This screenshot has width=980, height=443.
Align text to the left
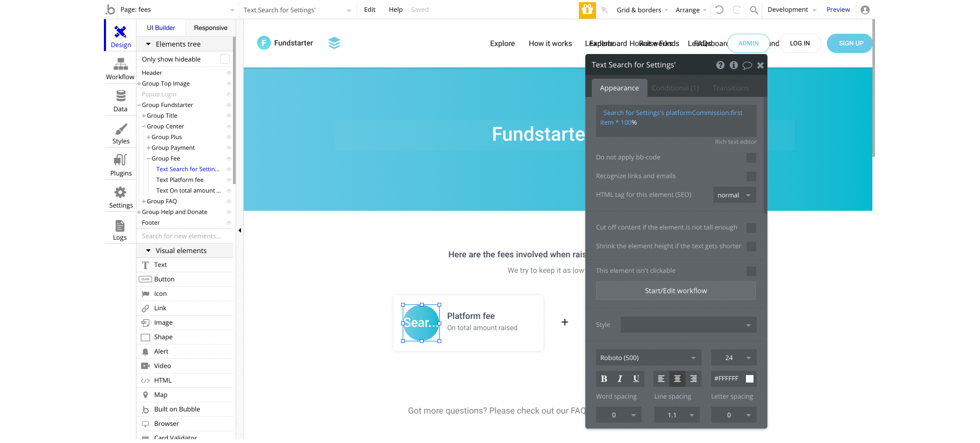(x=661, y=379)
